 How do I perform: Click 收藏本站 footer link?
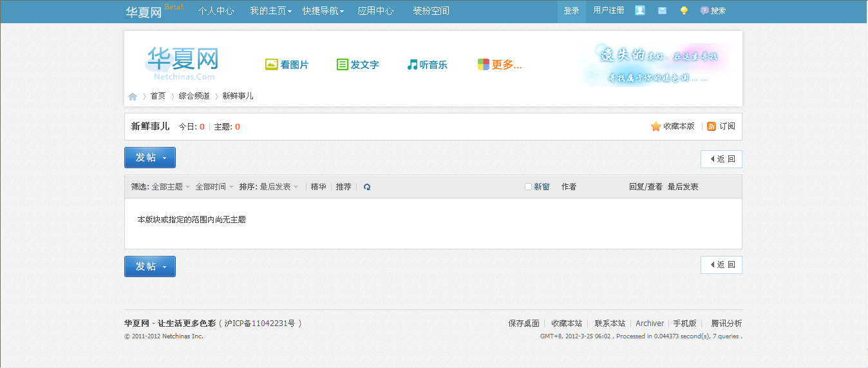[567, 324]
